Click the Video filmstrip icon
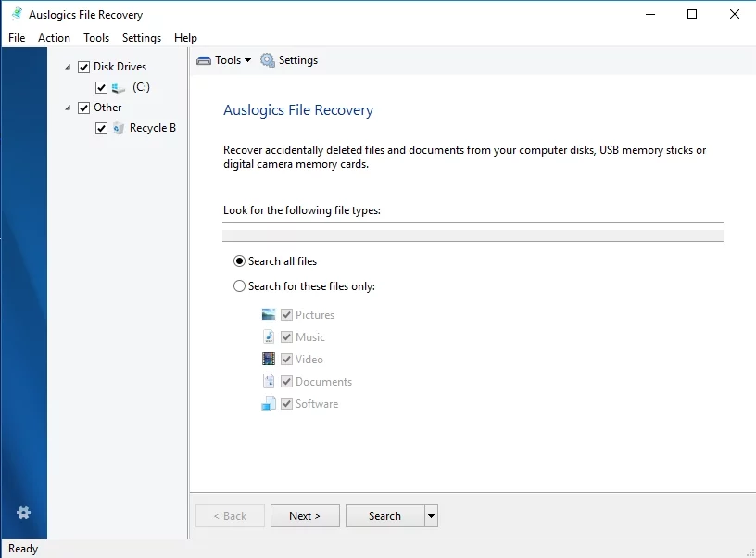The height and width of the screenshot is (558, 756). [269, 359]
